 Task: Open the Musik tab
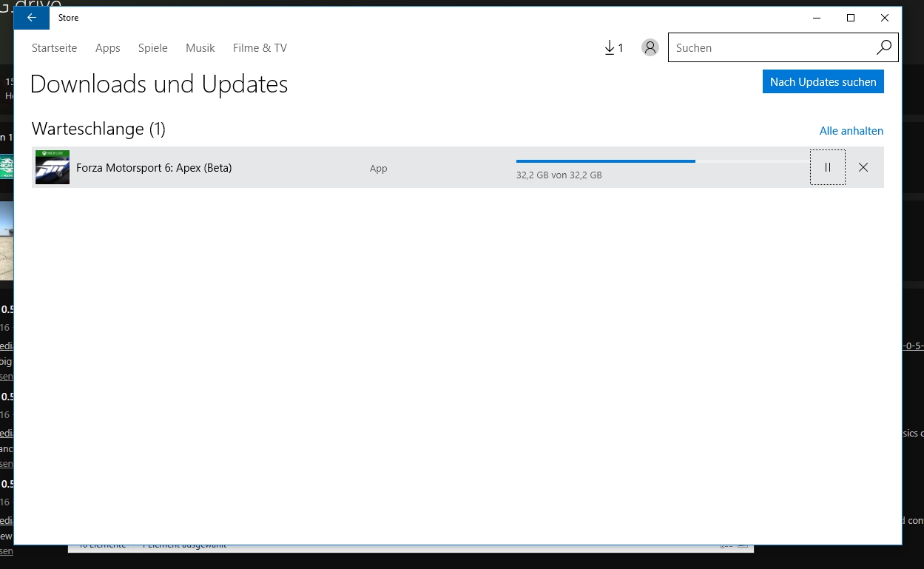point(200,48)
